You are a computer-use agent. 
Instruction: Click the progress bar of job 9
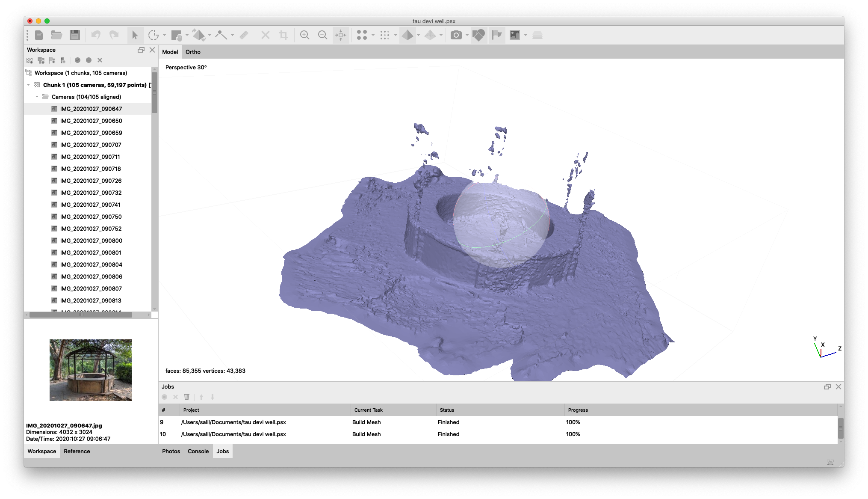click(x=573, y=422)
